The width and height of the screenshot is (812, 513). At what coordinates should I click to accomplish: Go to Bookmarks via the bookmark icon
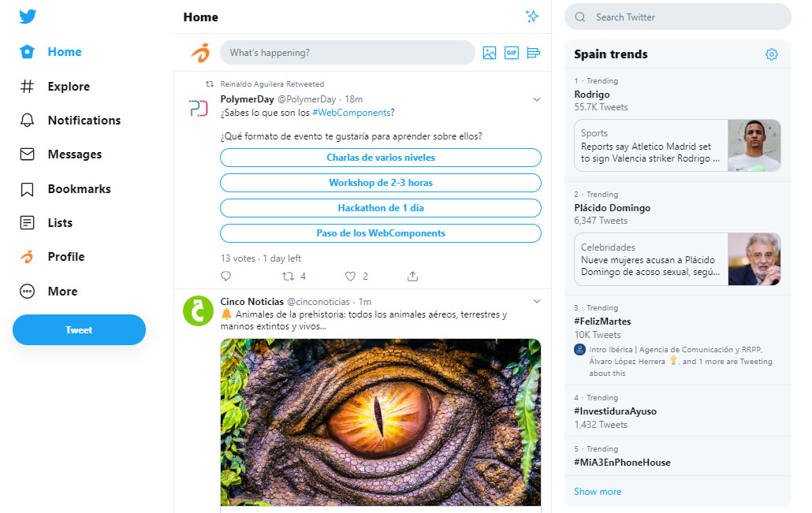[x=25, y=188]
